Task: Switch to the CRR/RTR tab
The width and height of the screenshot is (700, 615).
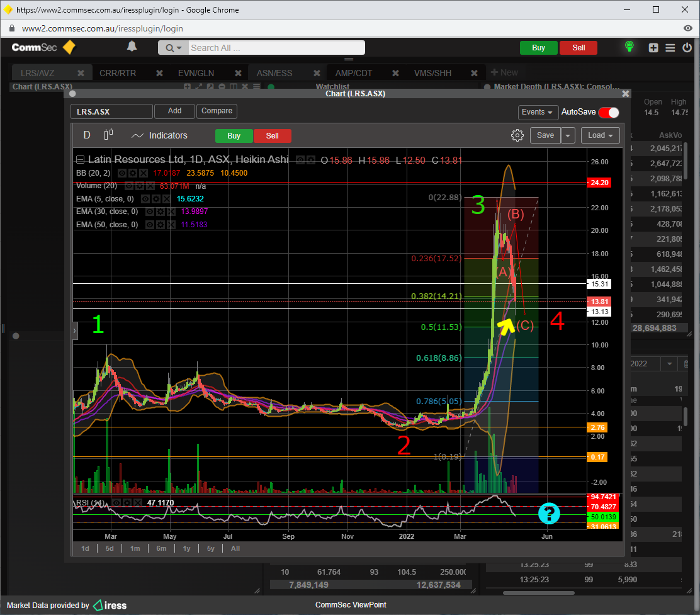Action: (x=118, y=73)
